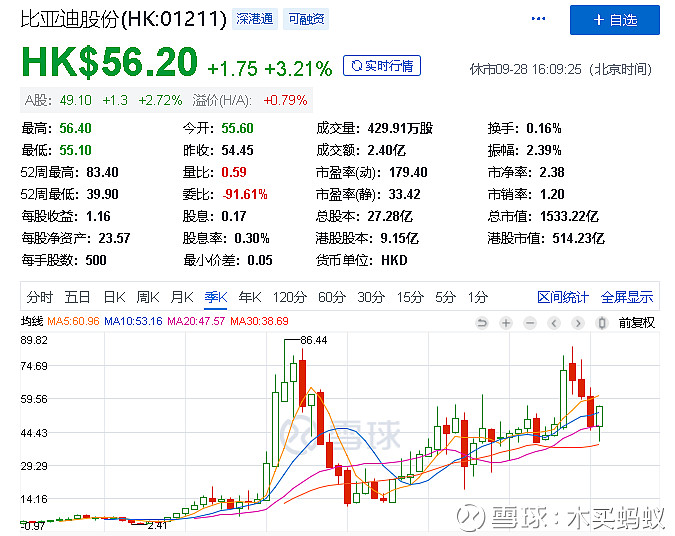
Task: Open the 120分 chart tab
Action: 289,297
